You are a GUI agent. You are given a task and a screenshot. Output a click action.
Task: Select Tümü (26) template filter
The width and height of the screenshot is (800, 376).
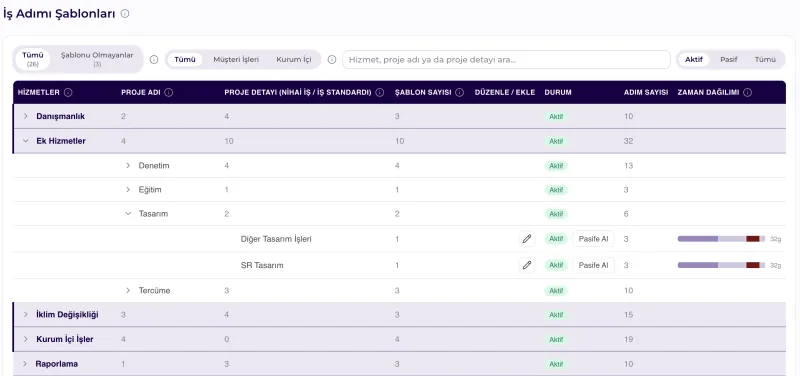pyautogui.click(x=33, y=59)
